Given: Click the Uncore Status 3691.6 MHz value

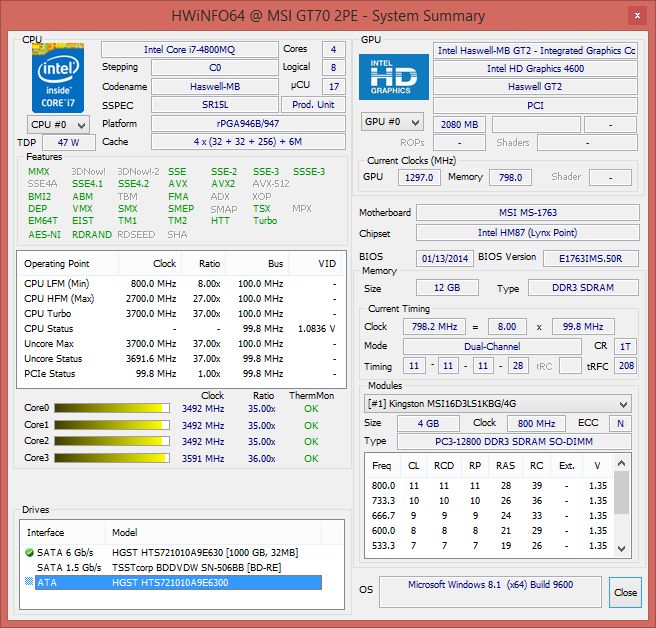Looking at the screenshot, I should coord(151,359).
